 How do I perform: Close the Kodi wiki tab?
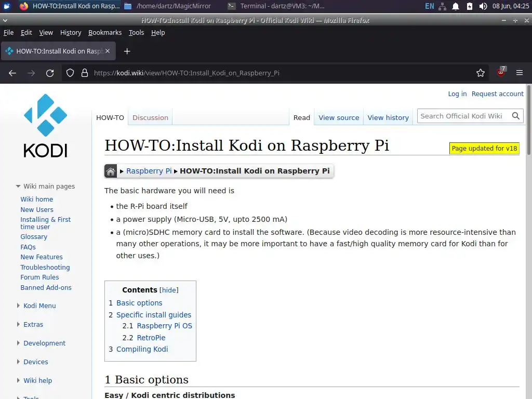pos(108,51)
